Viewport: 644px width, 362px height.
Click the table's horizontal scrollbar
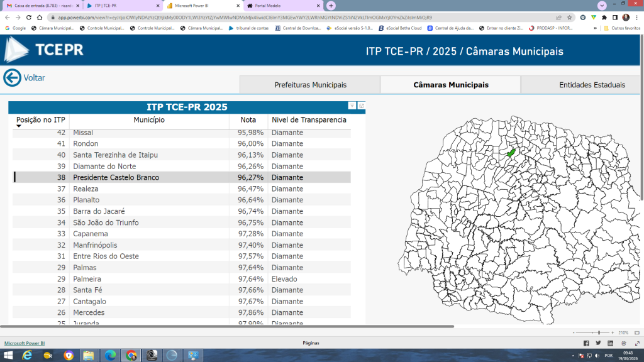pos(226,327)
